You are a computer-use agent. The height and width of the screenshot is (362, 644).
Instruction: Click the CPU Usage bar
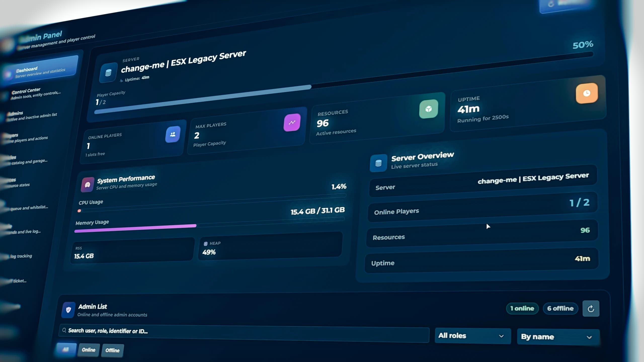pos(213,202)
